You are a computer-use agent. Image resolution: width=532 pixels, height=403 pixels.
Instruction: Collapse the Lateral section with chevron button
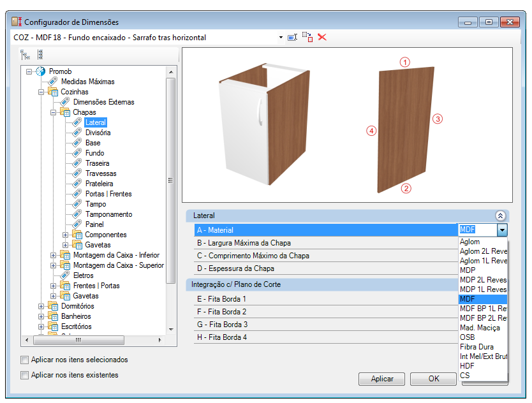501,216
